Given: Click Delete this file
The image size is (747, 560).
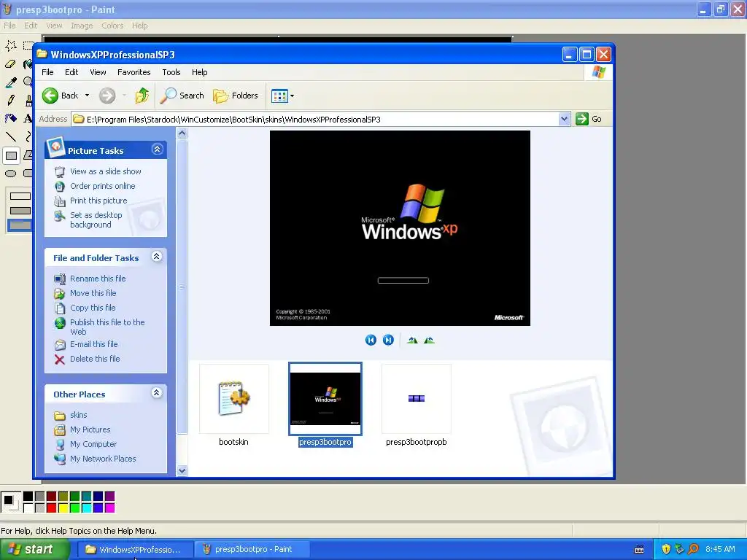Looking at the screenshot, I should (95, 359).
